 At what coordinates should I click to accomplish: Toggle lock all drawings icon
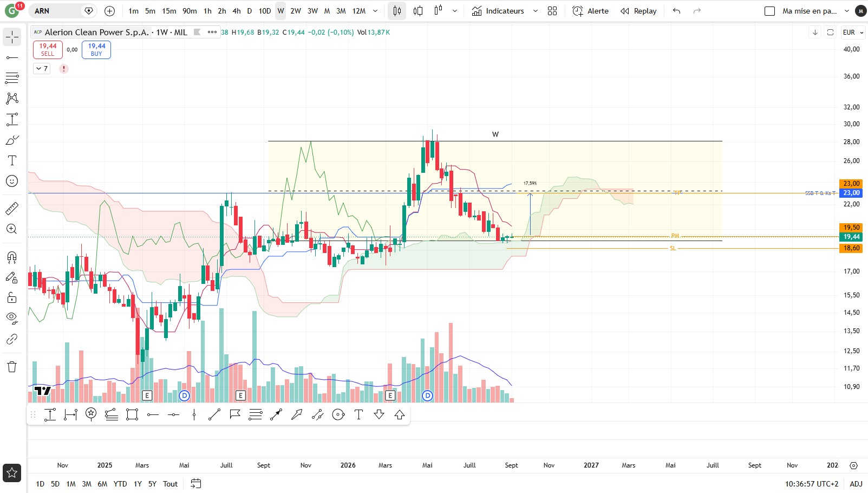[12, 297]
